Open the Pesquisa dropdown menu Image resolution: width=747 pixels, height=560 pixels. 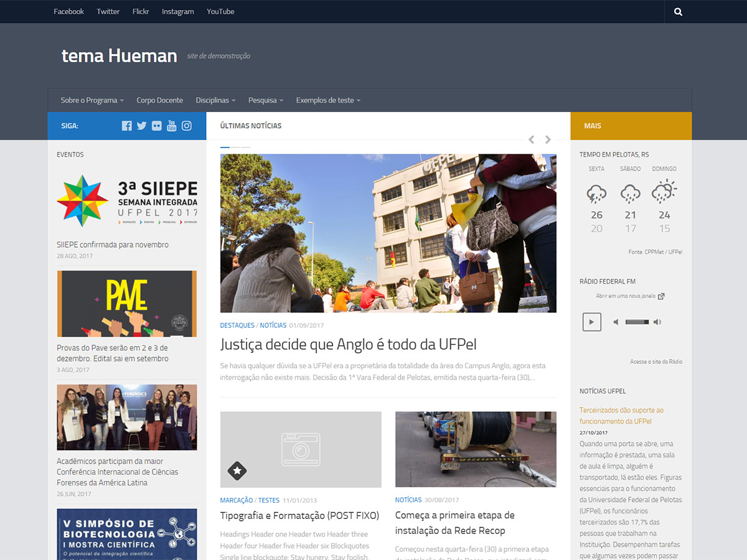tap(266, 100)
